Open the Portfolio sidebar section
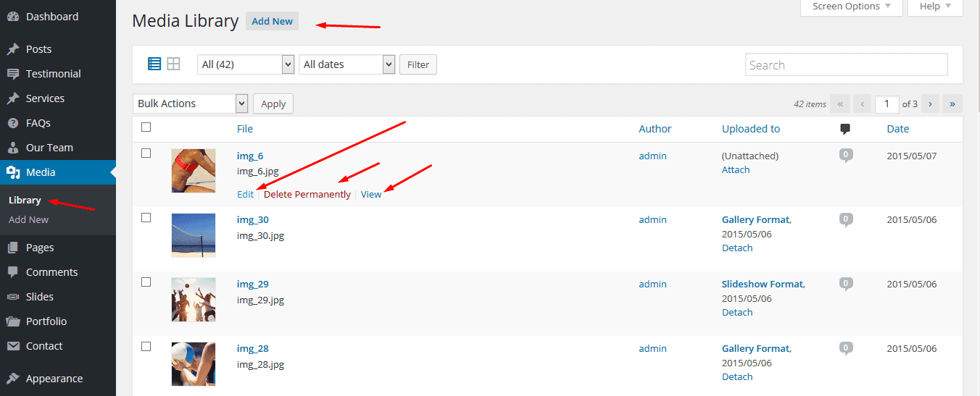Image resolution: width=980 pixels, height=396 pixels. coord(46,321)
